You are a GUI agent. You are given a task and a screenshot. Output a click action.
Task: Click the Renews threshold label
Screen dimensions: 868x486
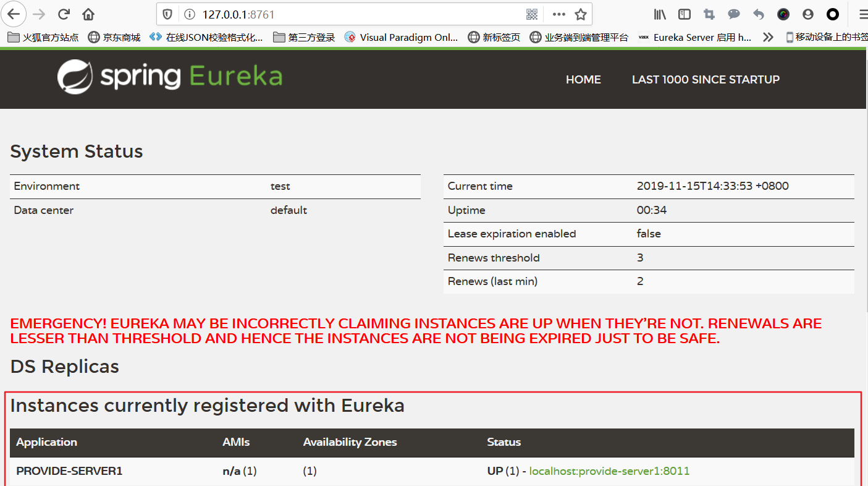coord(494,258)
